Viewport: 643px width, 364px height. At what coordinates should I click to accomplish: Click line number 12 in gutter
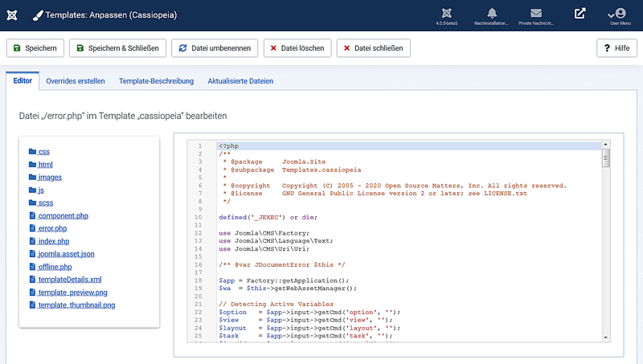(198, 233)
